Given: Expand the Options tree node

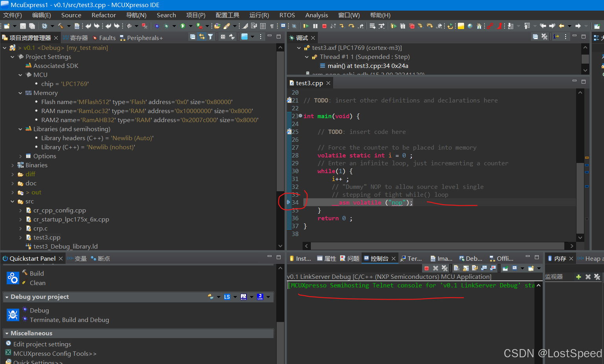Looking at the screenshot, I should pyautogui.click(x=20, y=156).
